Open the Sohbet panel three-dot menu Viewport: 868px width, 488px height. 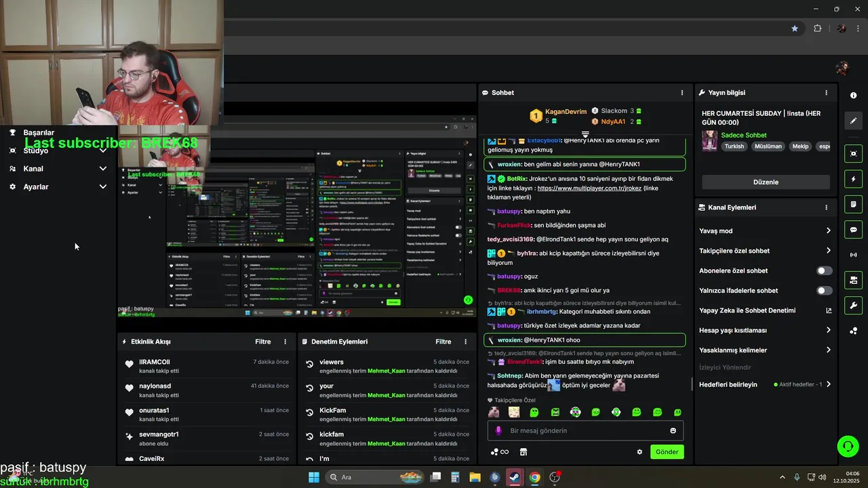[682, 93]
